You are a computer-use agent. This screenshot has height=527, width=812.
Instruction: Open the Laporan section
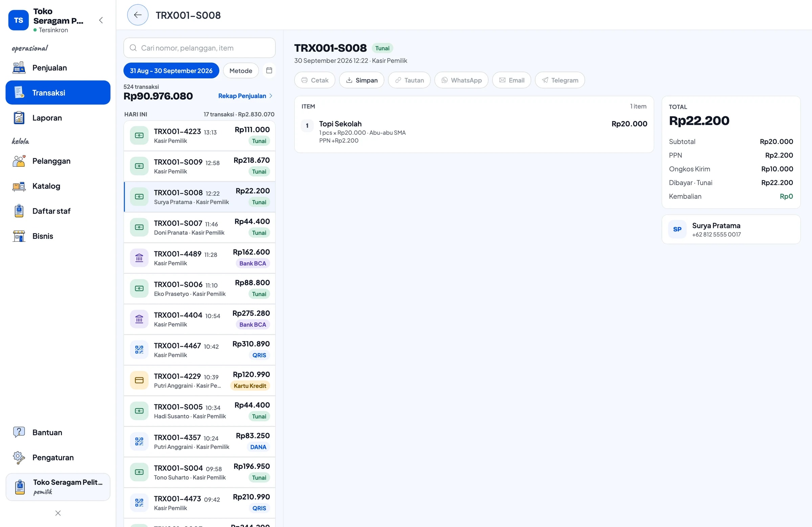click(58, 118)
